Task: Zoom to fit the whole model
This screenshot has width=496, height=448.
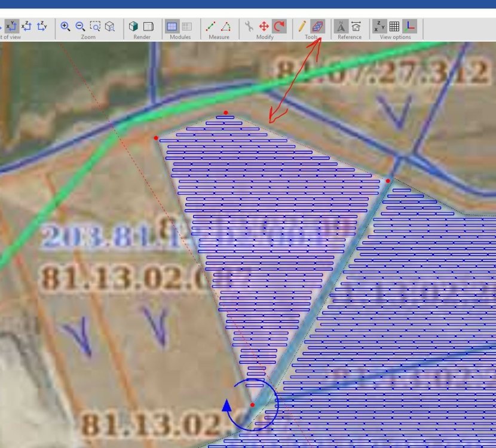Action: tap(110, 26)
